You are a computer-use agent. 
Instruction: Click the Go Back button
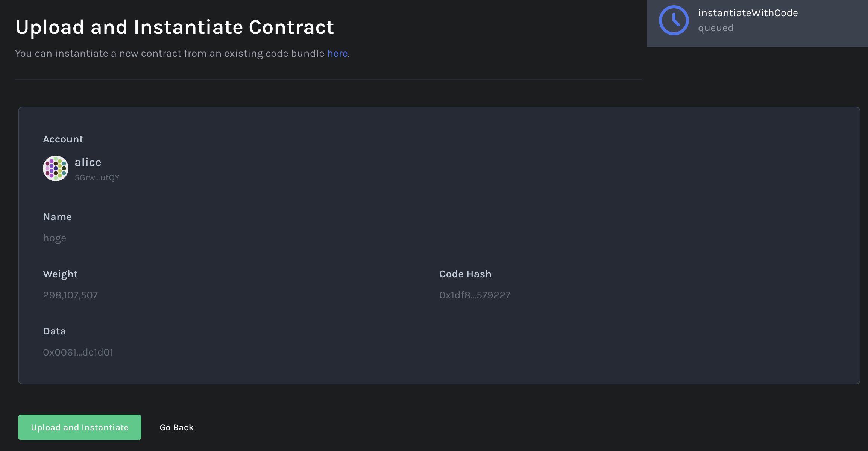point(176,427)
